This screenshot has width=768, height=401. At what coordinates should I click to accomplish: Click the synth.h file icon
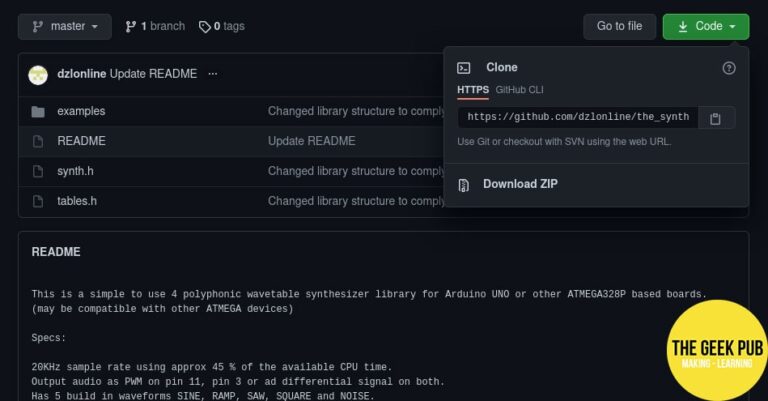coord(38,171)
